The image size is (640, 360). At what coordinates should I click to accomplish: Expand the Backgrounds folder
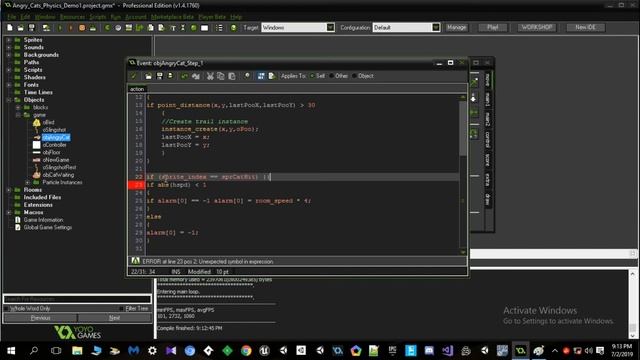tap(9, 55)
